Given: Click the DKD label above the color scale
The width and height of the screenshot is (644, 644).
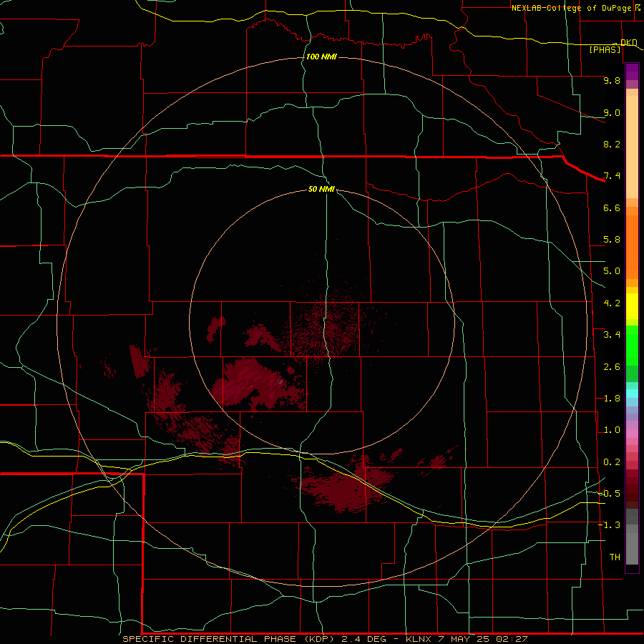Looking at the screenshot, I should (x=629, y=42).
